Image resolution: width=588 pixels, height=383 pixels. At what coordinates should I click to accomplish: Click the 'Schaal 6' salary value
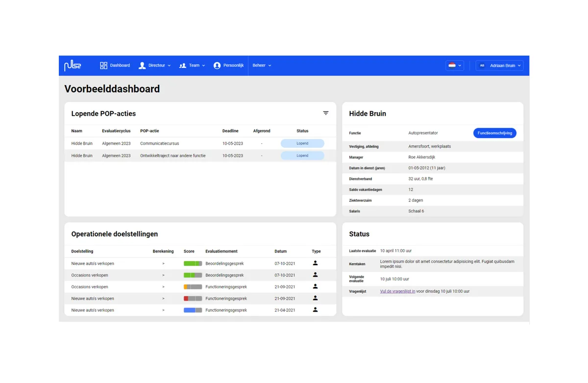(x=416, y=211)
